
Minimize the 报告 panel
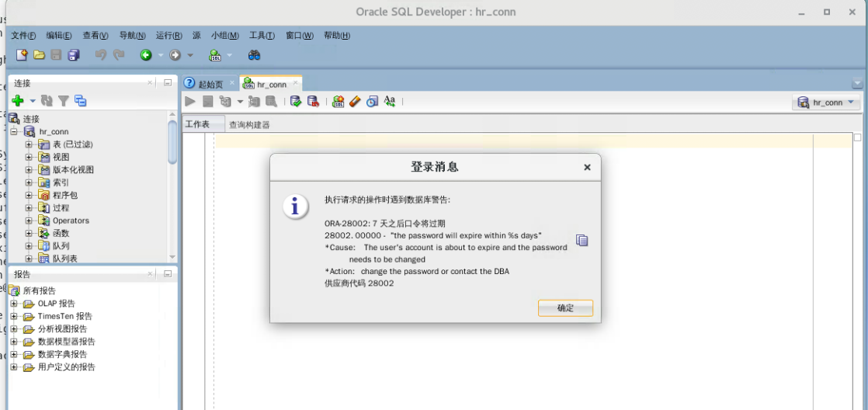click(167, 274)
